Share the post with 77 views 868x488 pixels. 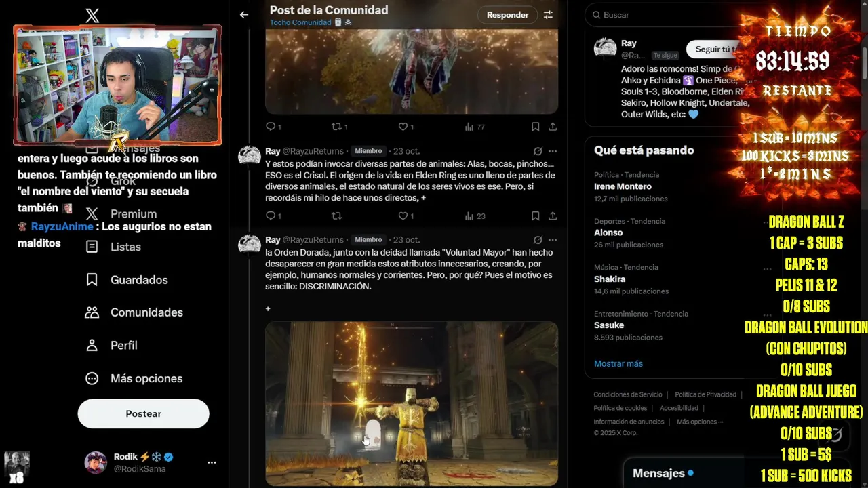pyautogui.click(x=553, y=127)
